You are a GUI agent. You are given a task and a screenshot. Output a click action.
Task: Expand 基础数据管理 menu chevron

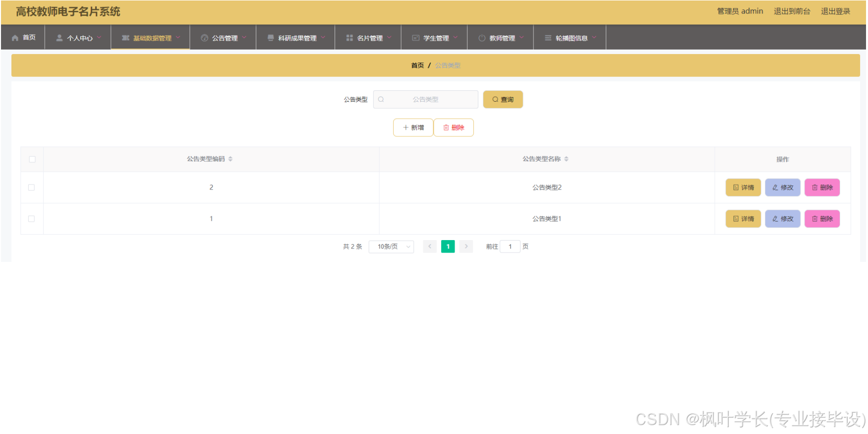pos(178,37)
